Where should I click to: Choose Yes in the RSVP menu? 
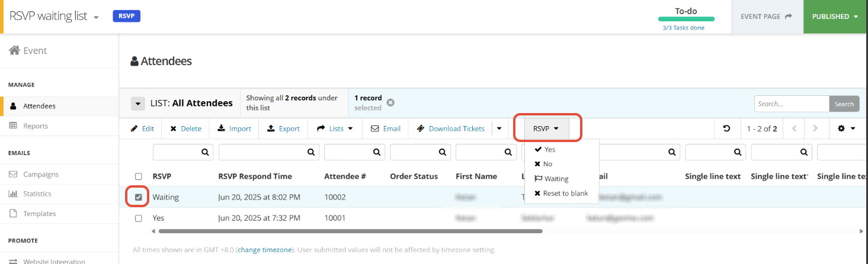[545, 150]
